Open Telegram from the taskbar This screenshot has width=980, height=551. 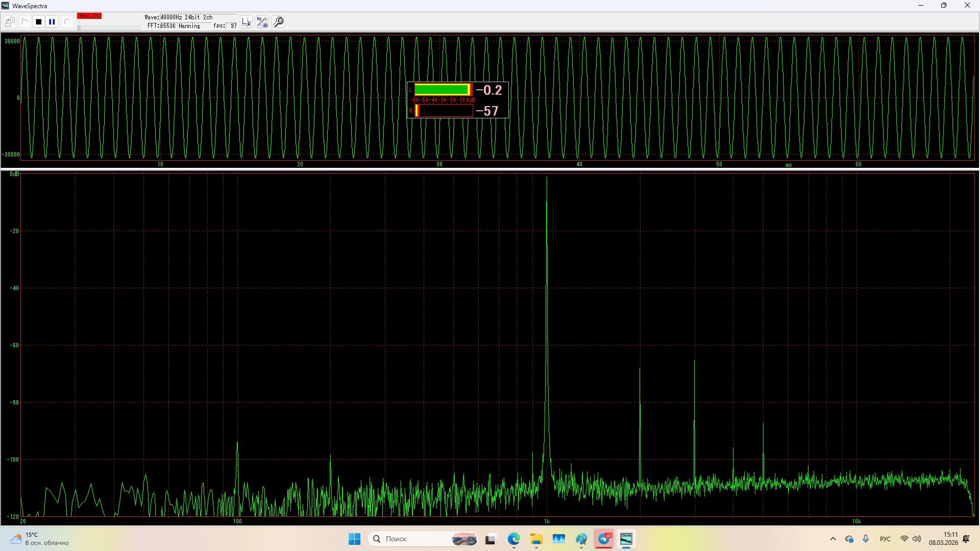604,539
